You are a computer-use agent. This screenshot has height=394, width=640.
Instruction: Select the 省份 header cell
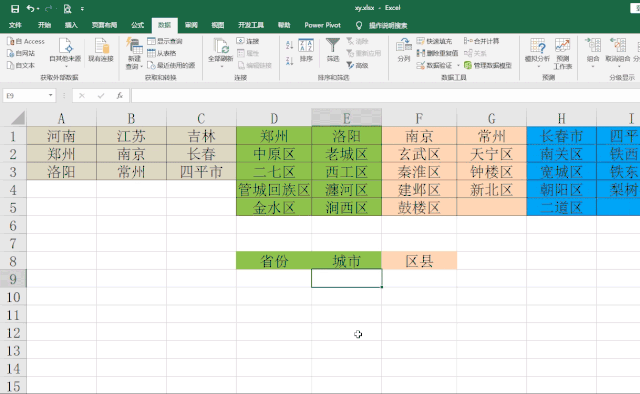click(274, 261)
